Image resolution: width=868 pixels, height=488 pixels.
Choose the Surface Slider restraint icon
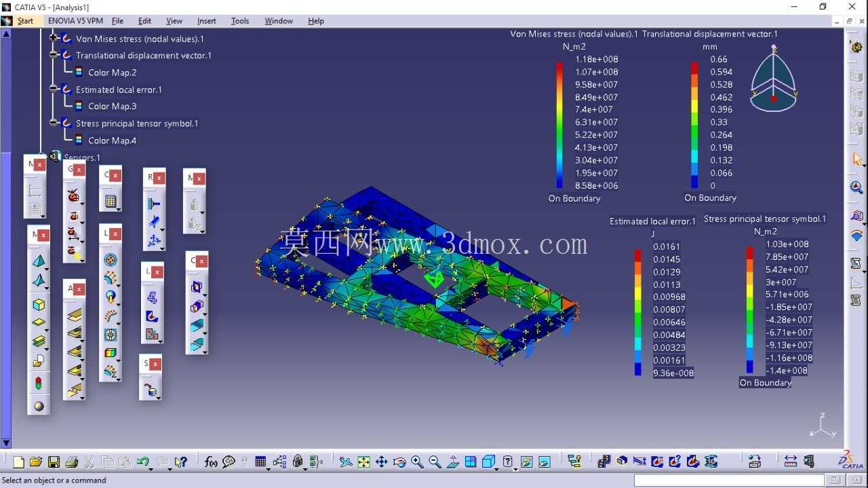click(x=154, y=221)
